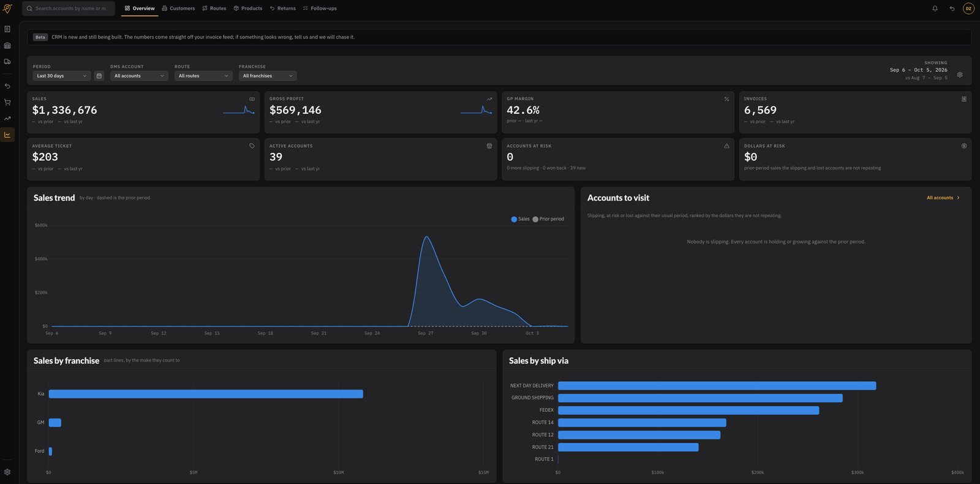980x484 pixels.
Task: Click the $1,336,676 sales value
Action: coord(64,110)
